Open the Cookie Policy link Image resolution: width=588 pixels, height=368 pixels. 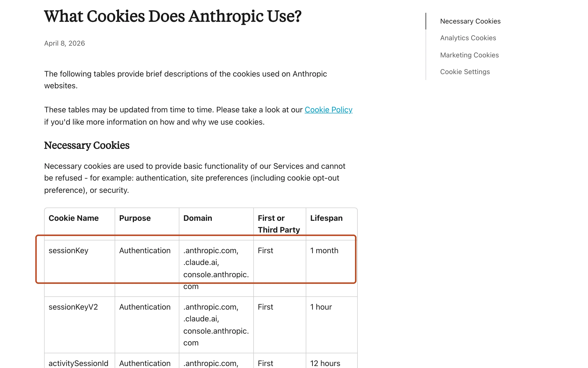tap(328, 110)
